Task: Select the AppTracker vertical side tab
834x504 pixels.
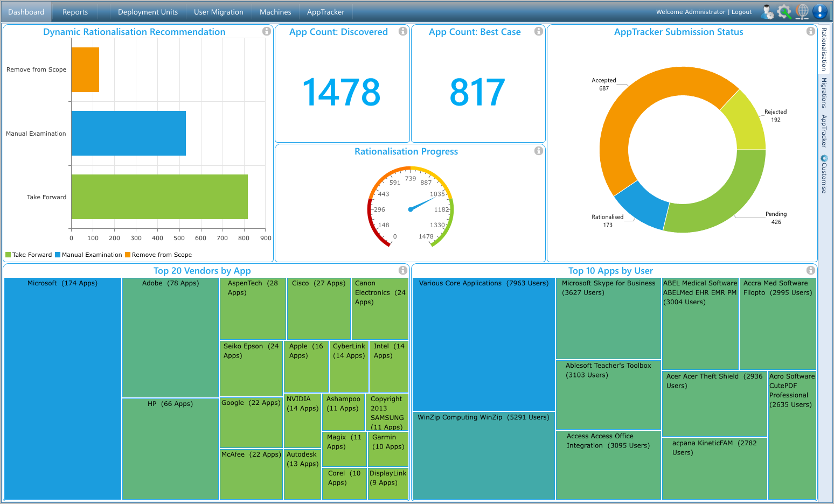Action: pyautogui.click(x=824, y=131)
